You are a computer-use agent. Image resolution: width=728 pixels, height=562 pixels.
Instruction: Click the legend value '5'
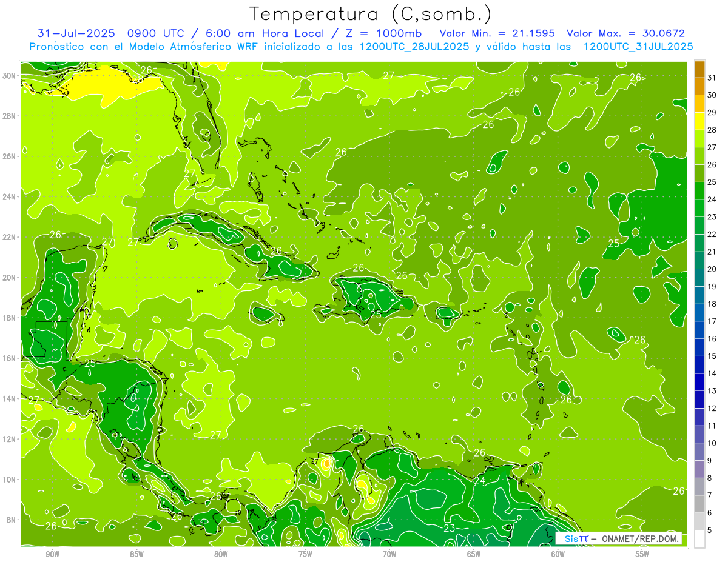710,530
